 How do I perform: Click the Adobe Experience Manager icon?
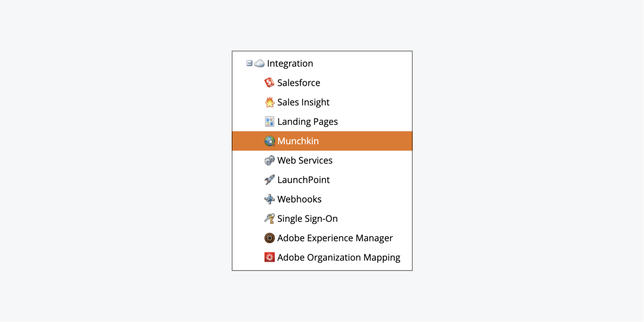(269, 238)
